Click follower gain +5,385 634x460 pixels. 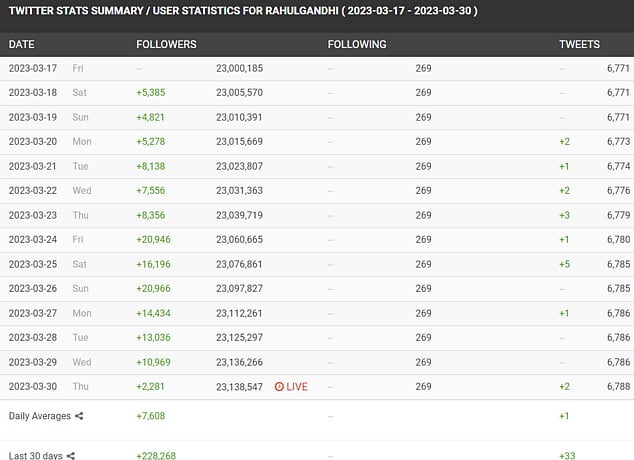click(x=151, y=93)
